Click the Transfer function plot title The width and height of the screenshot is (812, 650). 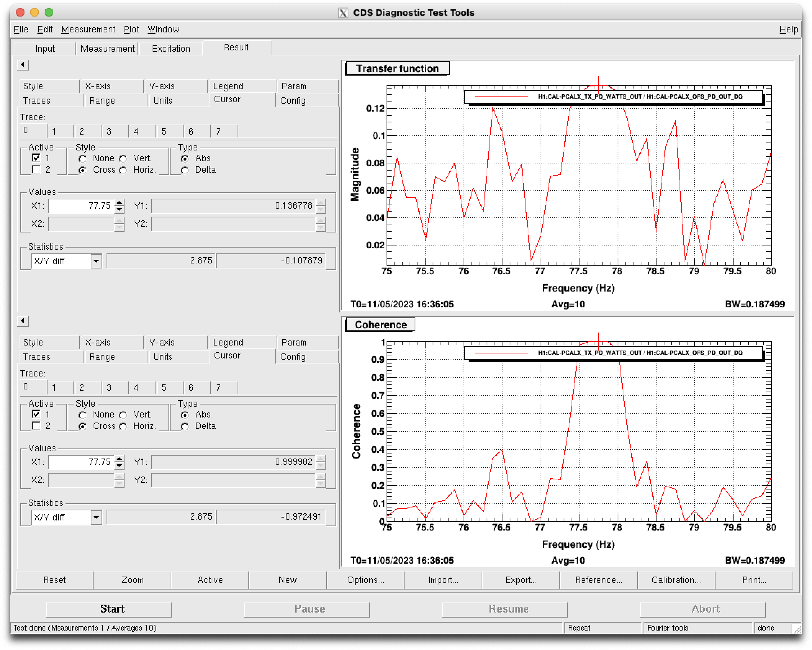[397, 68]
